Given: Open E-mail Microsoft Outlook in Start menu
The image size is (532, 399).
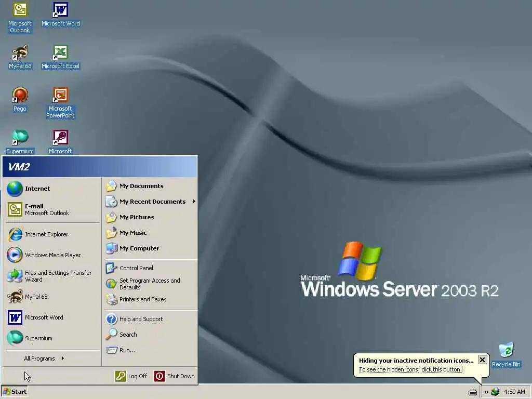Looking at the screenshot, I should (x=52, y=209).
